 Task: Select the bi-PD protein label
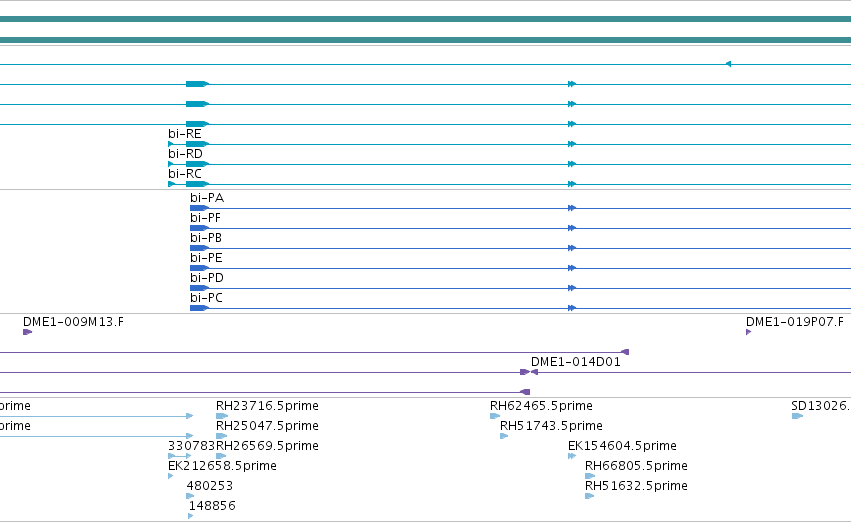207,278
